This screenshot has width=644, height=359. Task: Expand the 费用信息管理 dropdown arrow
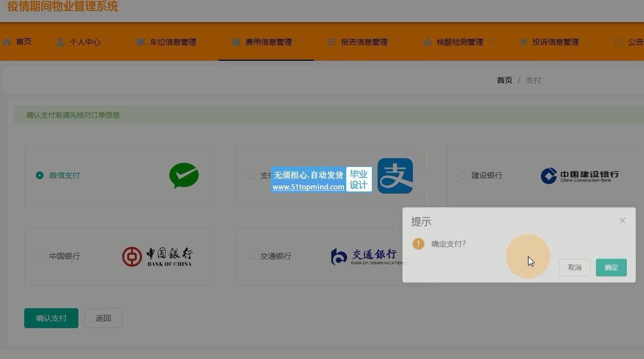(300, 42)
